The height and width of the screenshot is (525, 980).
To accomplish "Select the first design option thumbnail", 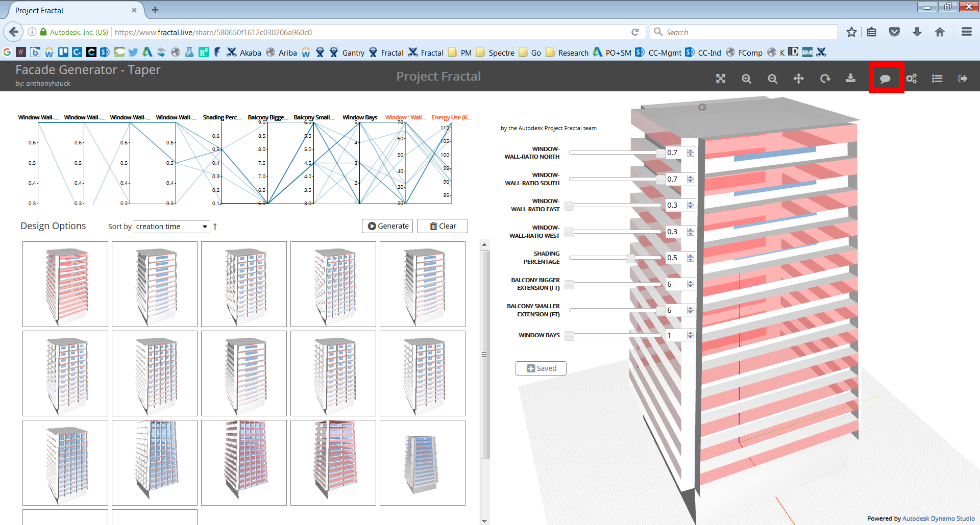I will (x=65, y=284).
